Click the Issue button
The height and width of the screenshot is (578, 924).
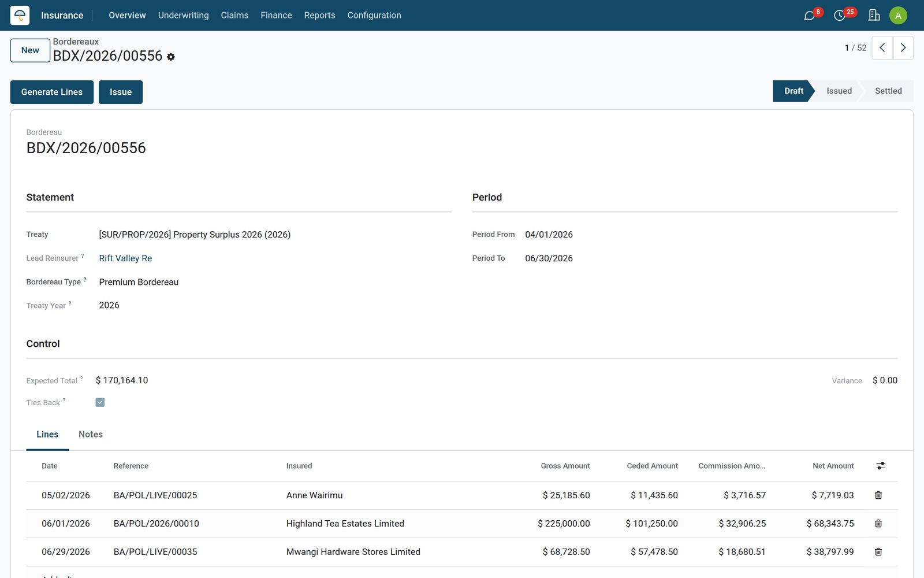coord(121,92)
